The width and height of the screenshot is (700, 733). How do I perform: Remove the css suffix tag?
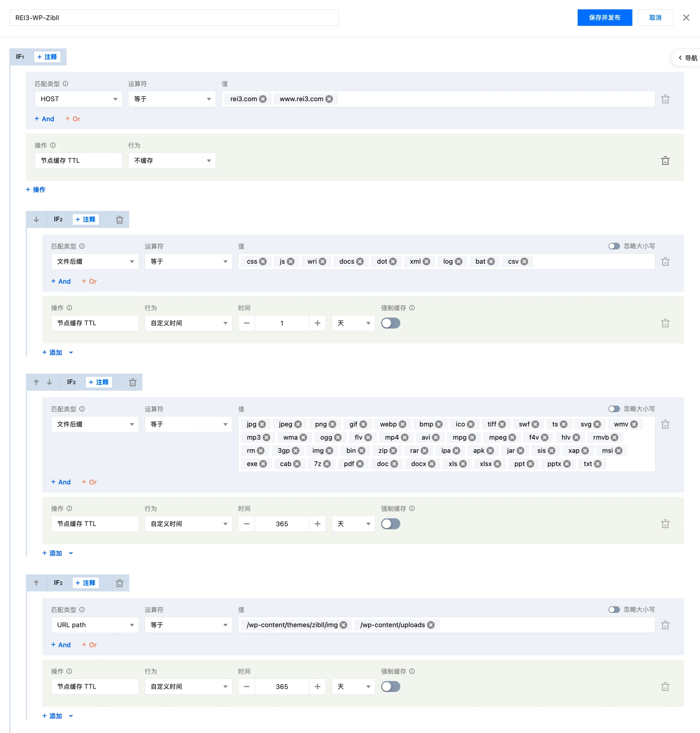pos(263,262)
